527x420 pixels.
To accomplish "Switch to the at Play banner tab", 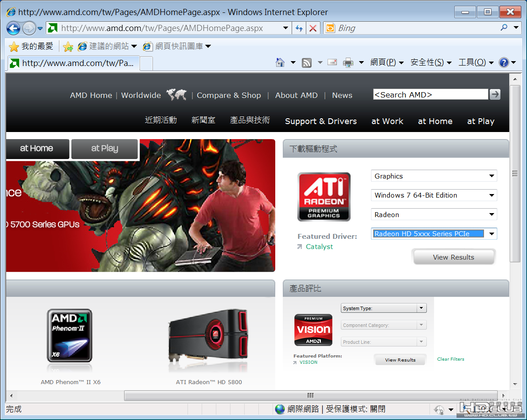I will (105, 148).
